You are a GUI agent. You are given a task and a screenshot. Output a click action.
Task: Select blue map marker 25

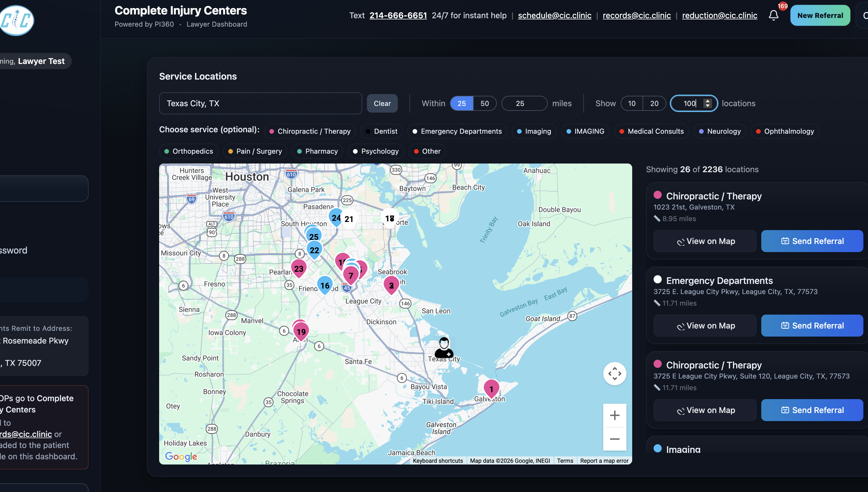(313, 236)
